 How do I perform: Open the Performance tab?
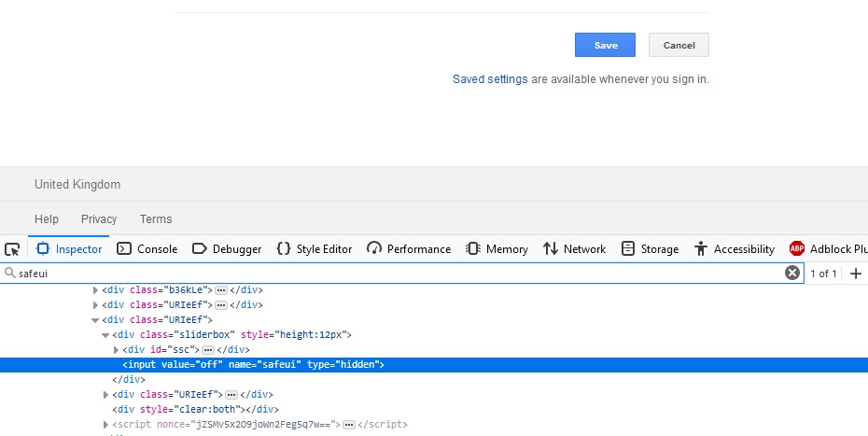(x=409, y=249)
